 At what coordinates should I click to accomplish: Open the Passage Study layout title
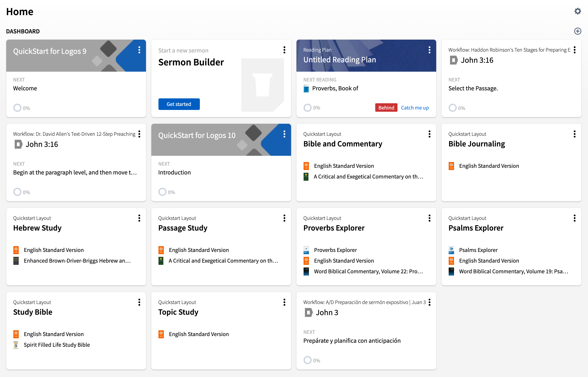pos(183,228)
